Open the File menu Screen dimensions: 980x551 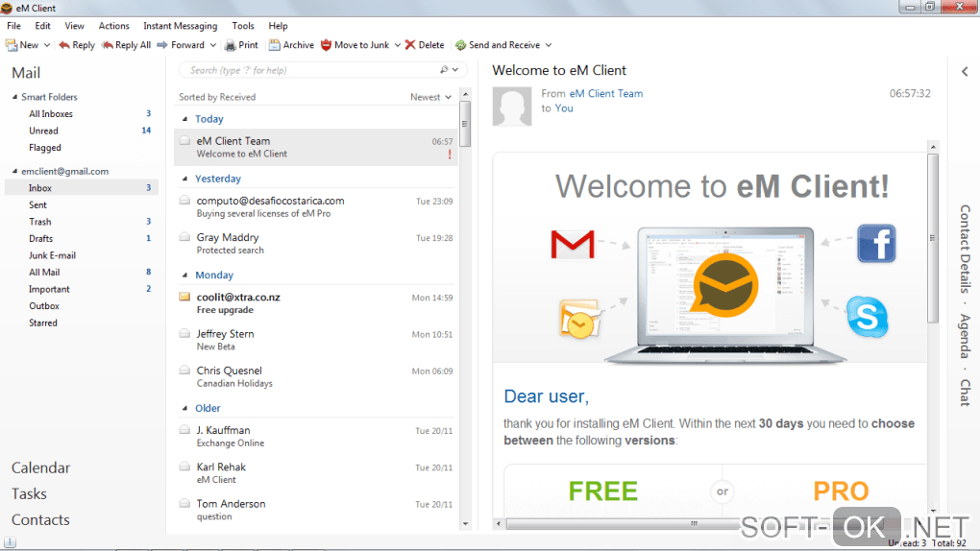pyautogui.click(x=13, y=26)
